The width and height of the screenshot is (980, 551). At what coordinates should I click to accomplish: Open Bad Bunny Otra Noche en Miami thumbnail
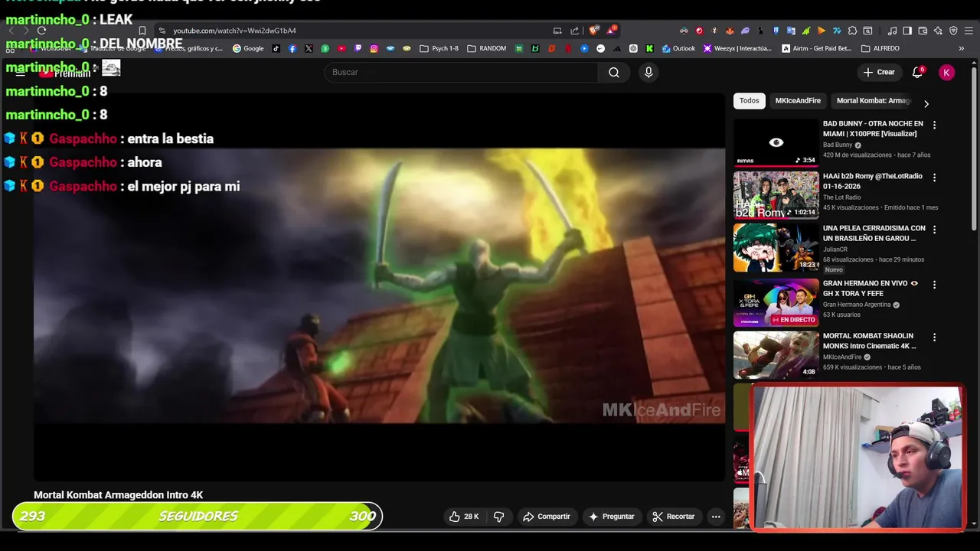pos(776,142)
